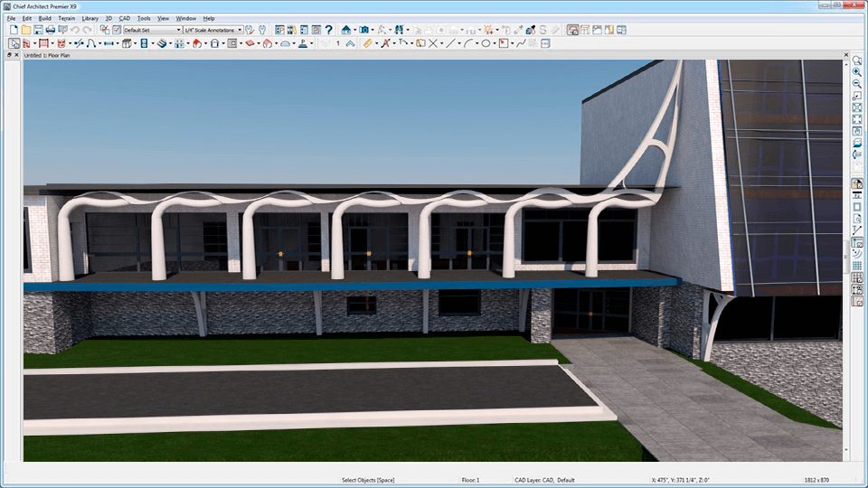Select the Draw Arc tool
Image resolution: width=868 pixels, height=488 pixels.
[x=468, y=43]
